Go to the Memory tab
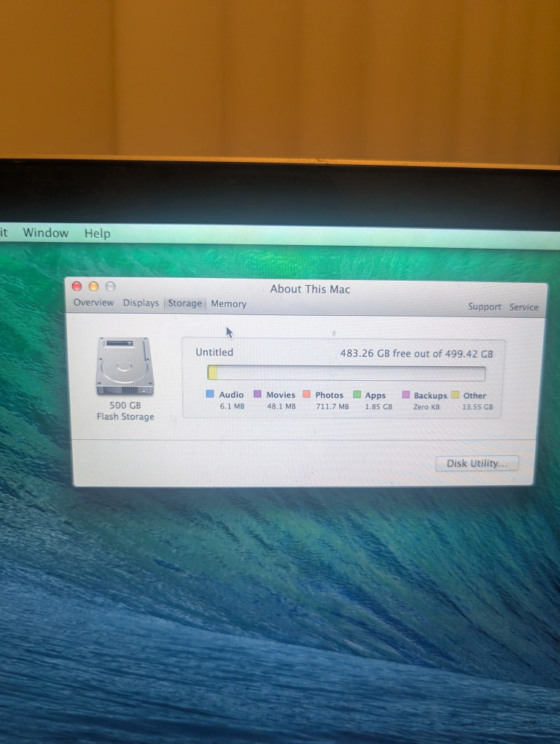 pyautogui.click(x=229, y=304)
